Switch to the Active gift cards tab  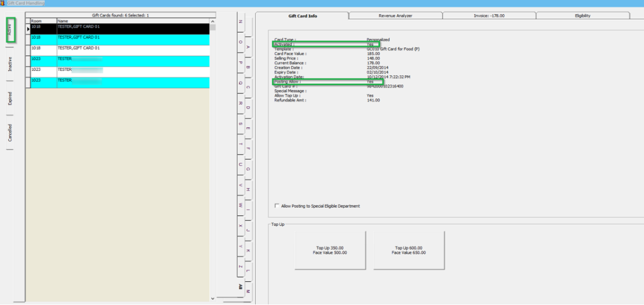coord(10,31)
